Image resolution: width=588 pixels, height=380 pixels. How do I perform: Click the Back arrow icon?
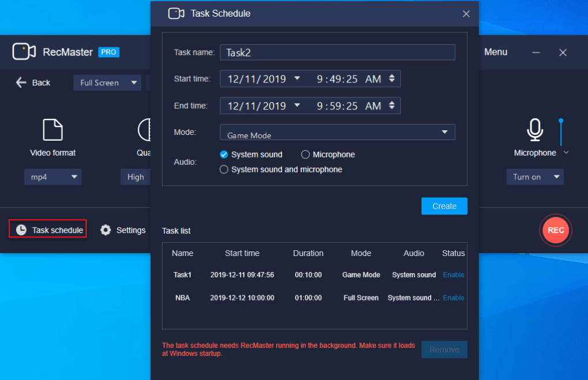click(x=21, y=82)
